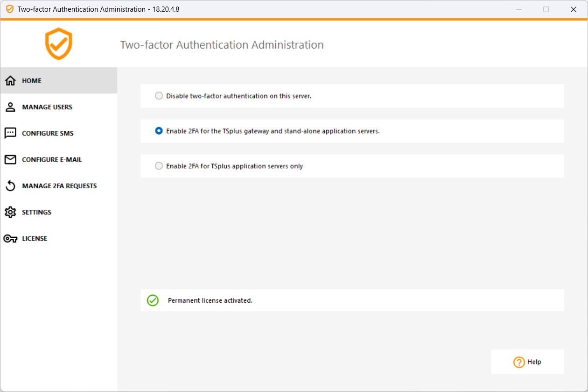This screenshot has width=588, height=392.
Task: Click the orange shield logo in header
Action: coord(59,44)
